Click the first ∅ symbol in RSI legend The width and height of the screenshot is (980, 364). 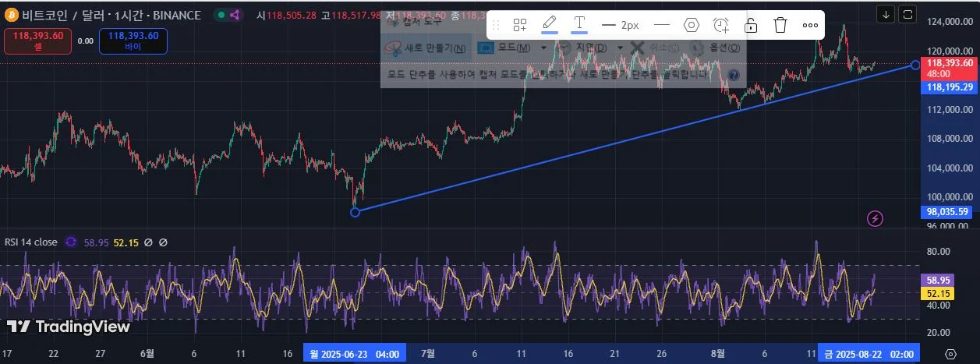click(x=148, y=242)
